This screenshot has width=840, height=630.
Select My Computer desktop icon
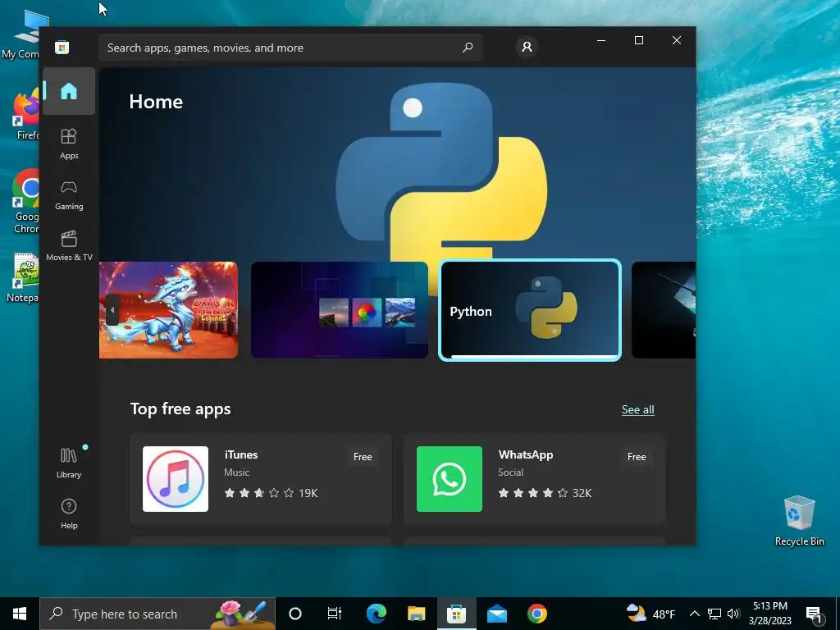21,34
